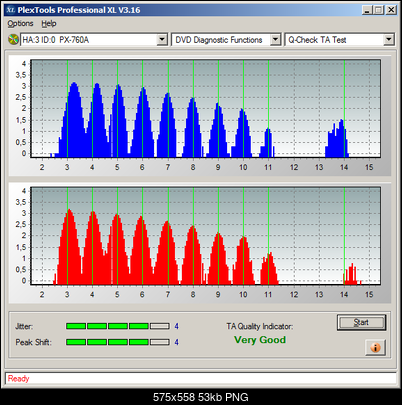The width and height of the screenshot is (402, 405).
Task: Open the Help menu
Action: [49, 24]
